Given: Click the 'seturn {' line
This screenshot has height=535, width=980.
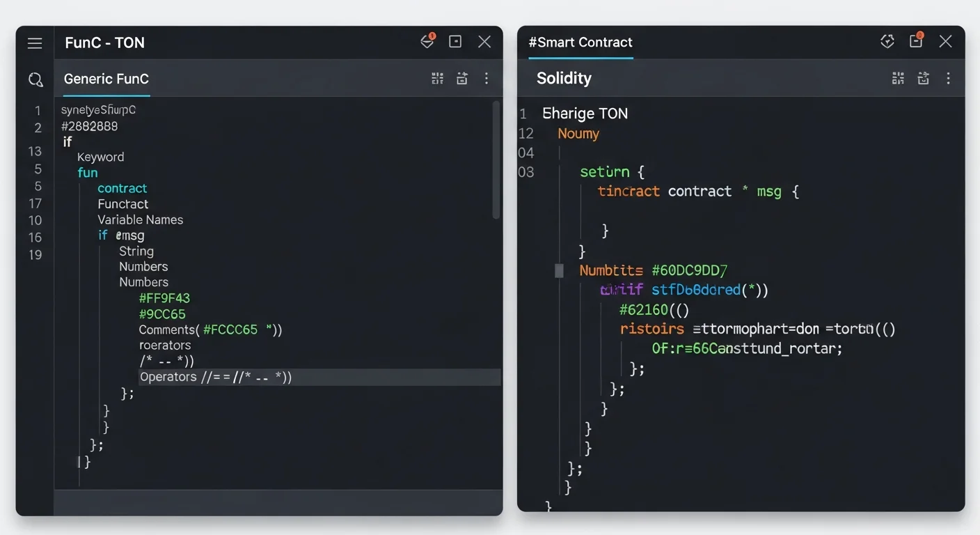Looking at the screenshot, I should pos(612,172).
